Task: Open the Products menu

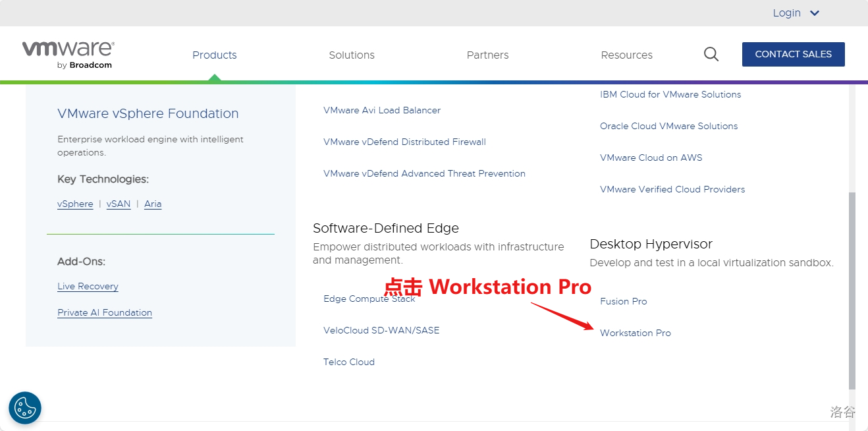Action: [x=215, y=55]
